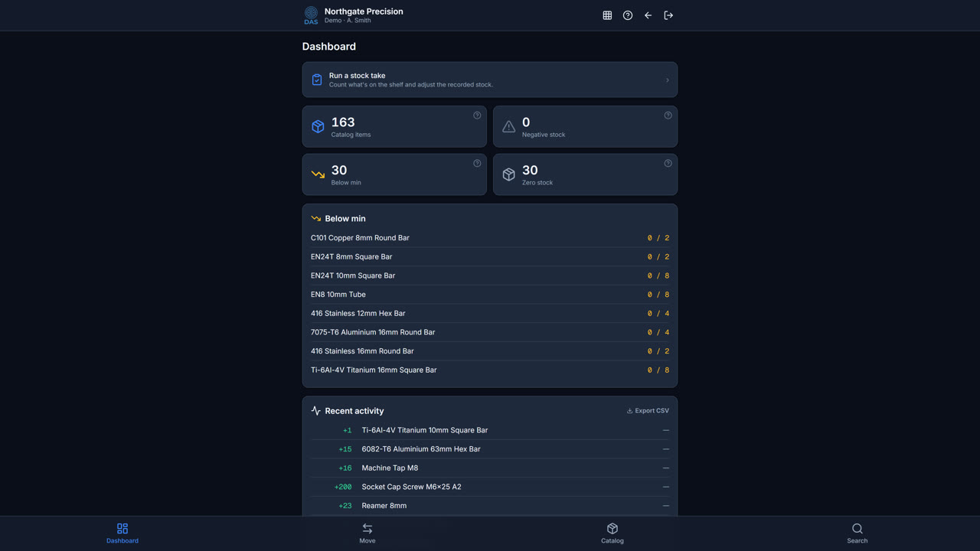980x551 pixels.
Task: Click Ti-6Al-4V Titanium 10mm Square Bar activity
Action: click(x=490, y=430)
